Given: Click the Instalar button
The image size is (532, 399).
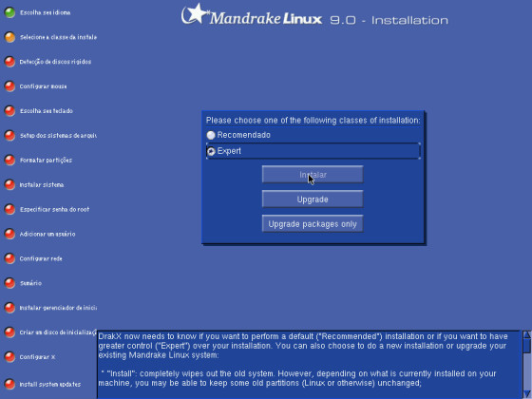Looking at the screenshot, I should click(x=313, y=175).
